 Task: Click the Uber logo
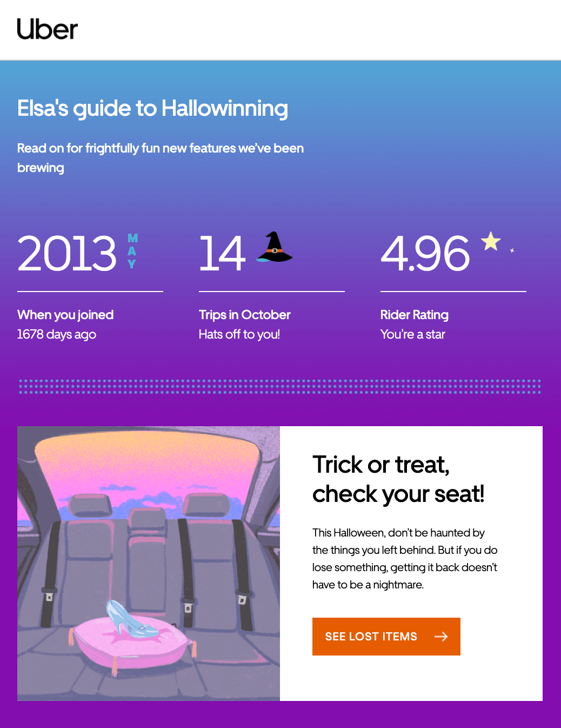coord(47,29)
